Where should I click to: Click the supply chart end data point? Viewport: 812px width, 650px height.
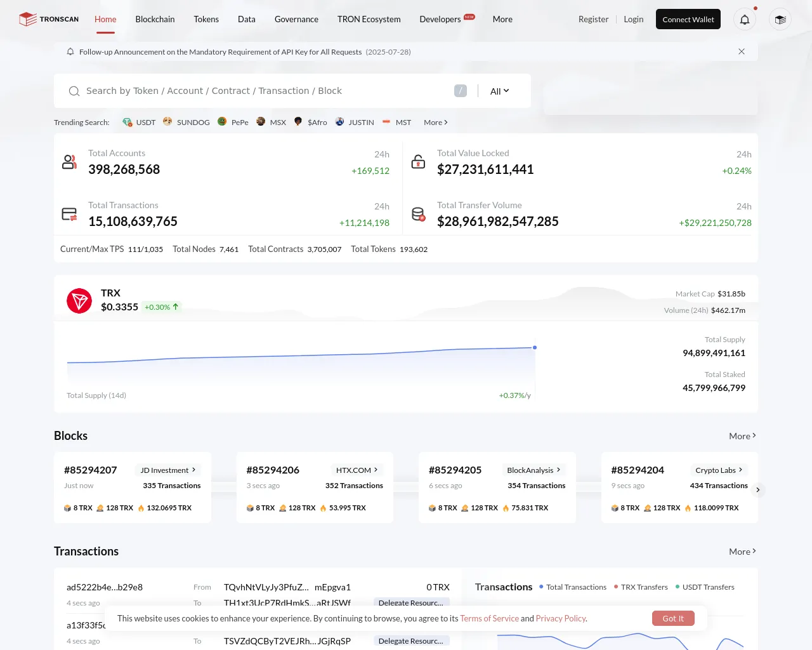coord(535,347)
